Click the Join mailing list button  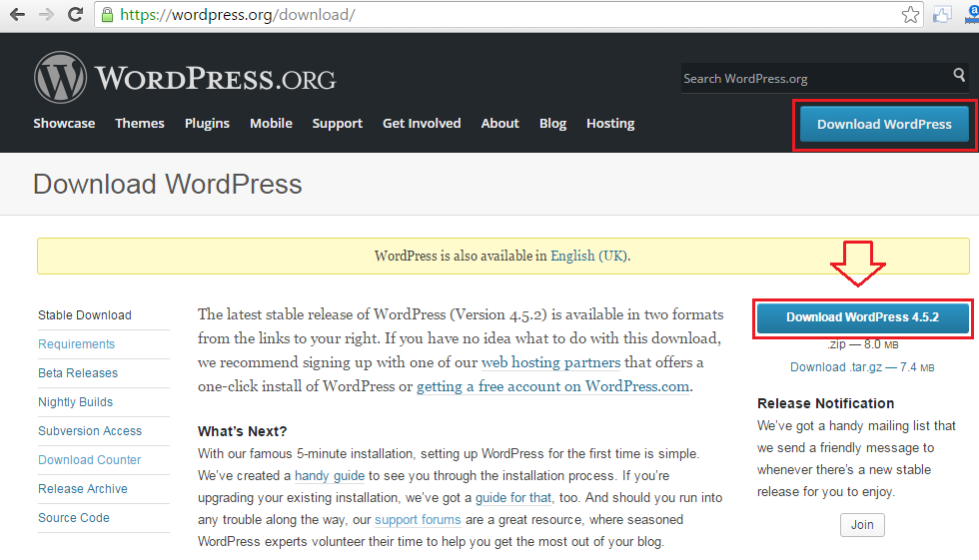coord(862,524)
